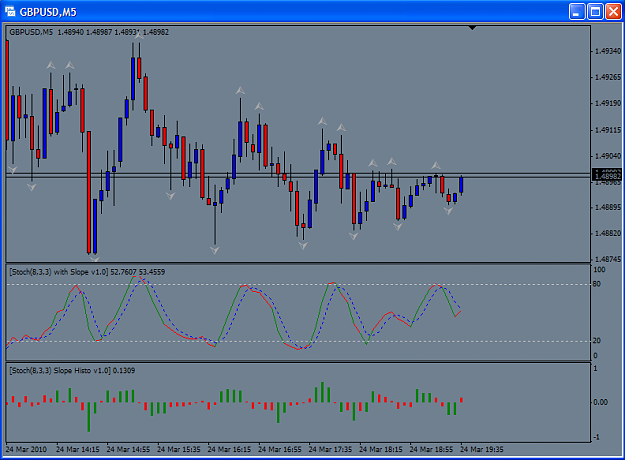Click price scale value 1.48820
The width and height of the screenshot is (625, 460).
tap(607, 233)
